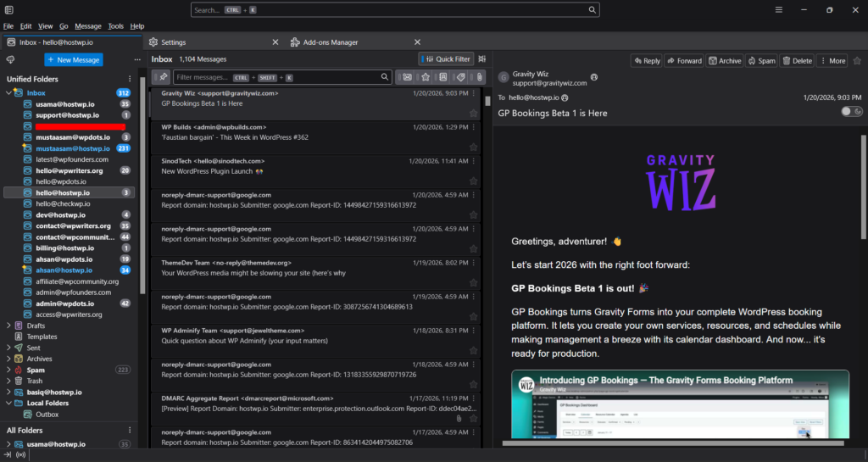
Task: Toggle dark reader switch for message content
Action: tap(851, 112)
